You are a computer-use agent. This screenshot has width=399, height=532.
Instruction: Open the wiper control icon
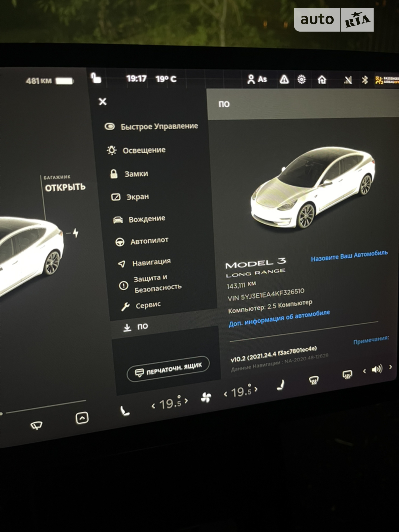(x=37, y=425)
